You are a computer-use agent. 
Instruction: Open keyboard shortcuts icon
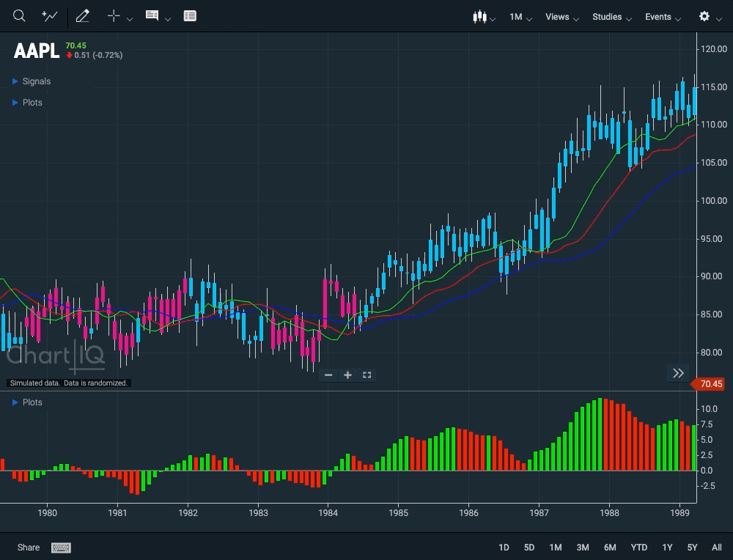coord(61,548)
